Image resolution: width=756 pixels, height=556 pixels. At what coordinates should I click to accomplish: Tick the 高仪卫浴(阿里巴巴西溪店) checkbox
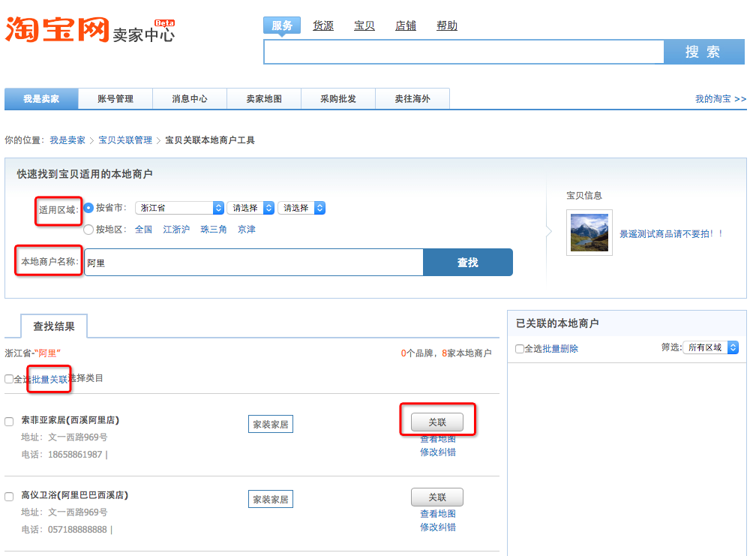(9, 497)
